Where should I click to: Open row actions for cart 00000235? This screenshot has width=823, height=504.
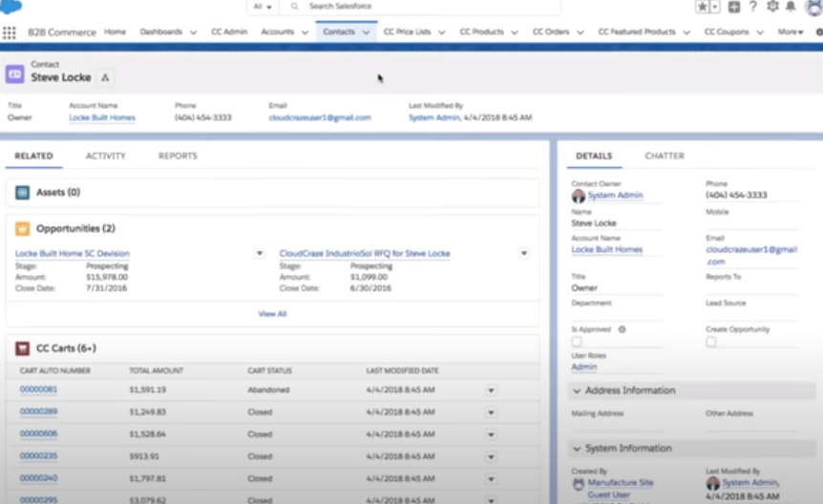(x=491, y=456)
